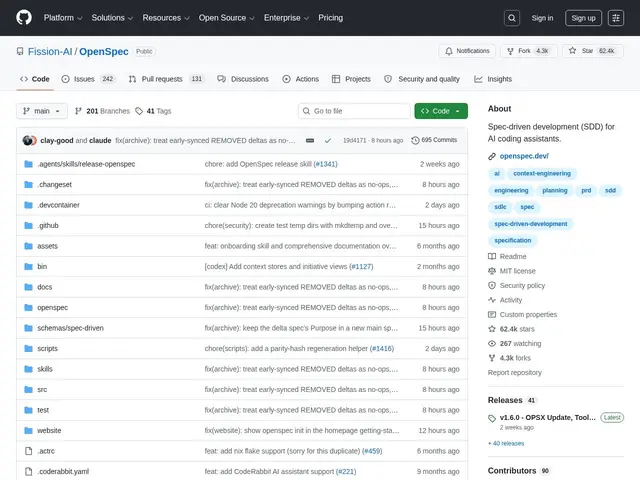Open the Fission-AI owner link
The width and height of the screenshot is (640, 480).
pyautogui.click(x=50, y=51)
